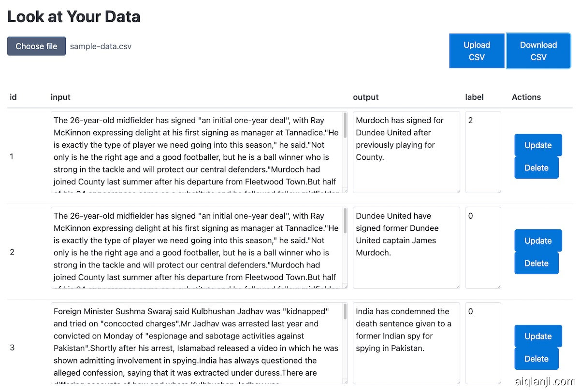This screenshot has height=392, width=580.
Task: Delete row 2 entry
Action: 536,263
